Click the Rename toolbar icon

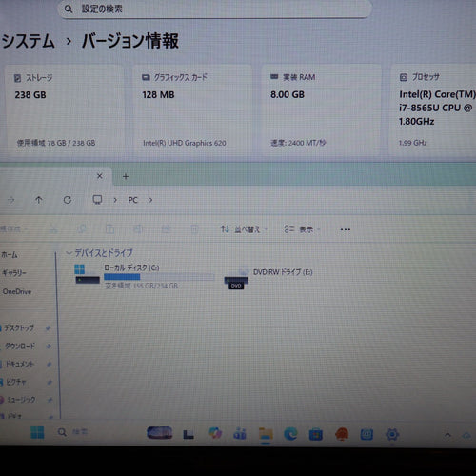(x=138, y=228)
